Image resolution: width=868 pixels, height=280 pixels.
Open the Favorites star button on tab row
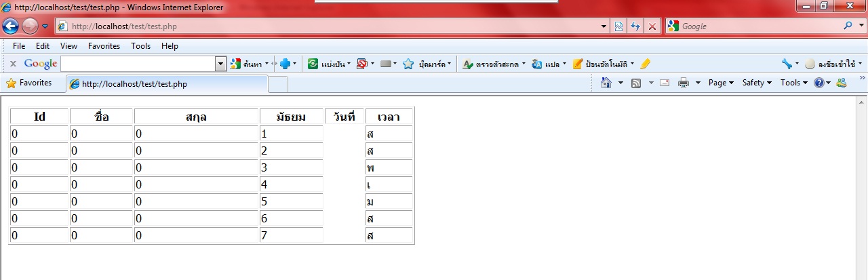pyautogui.click(x=28, y=83)
